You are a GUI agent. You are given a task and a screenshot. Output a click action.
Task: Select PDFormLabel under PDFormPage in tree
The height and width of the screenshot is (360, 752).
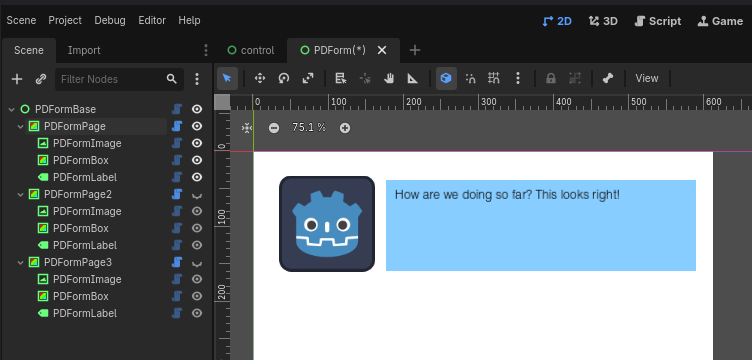click(x=85, y=177)
